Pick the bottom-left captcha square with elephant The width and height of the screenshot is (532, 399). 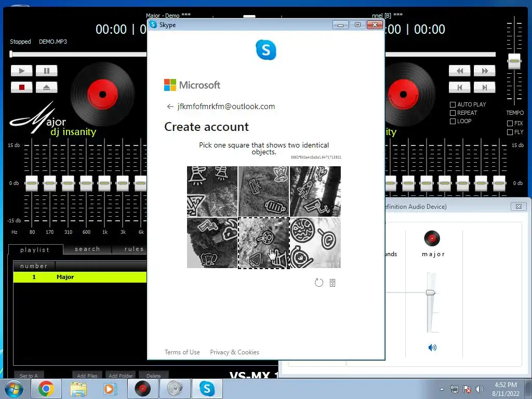[x=212, y=243]
